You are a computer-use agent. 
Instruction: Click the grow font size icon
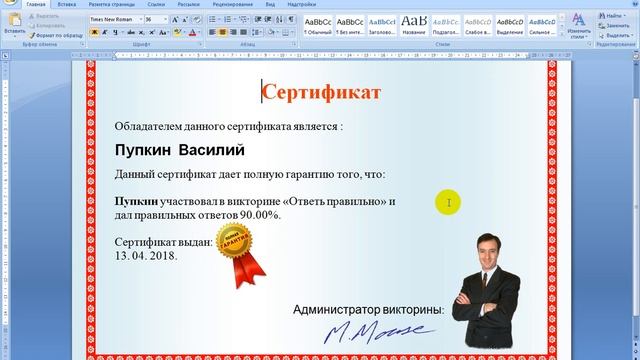tap(175, 20)
